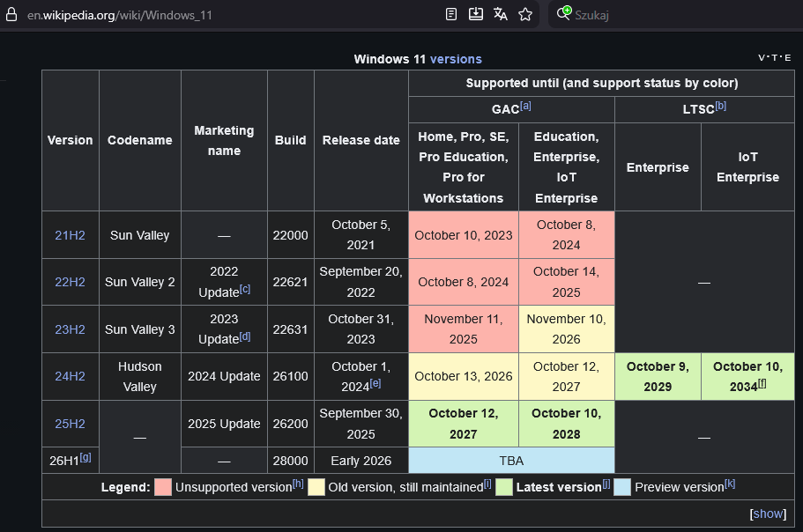The image size is (803, 532).
Task: Open the 25H2 version link
Action: click(70, 424)
